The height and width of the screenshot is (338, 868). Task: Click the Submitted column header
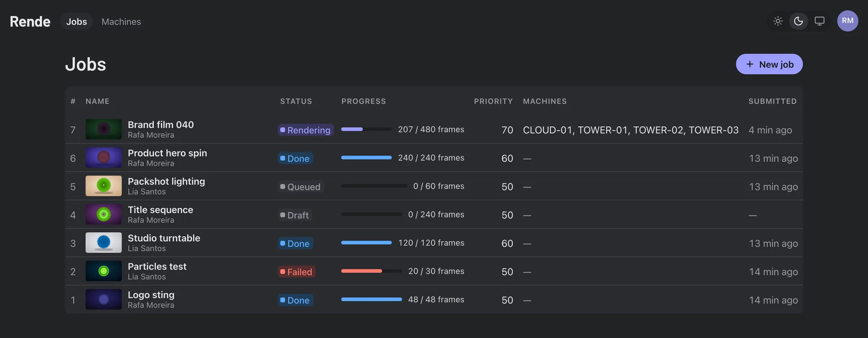tap(773, 101)
